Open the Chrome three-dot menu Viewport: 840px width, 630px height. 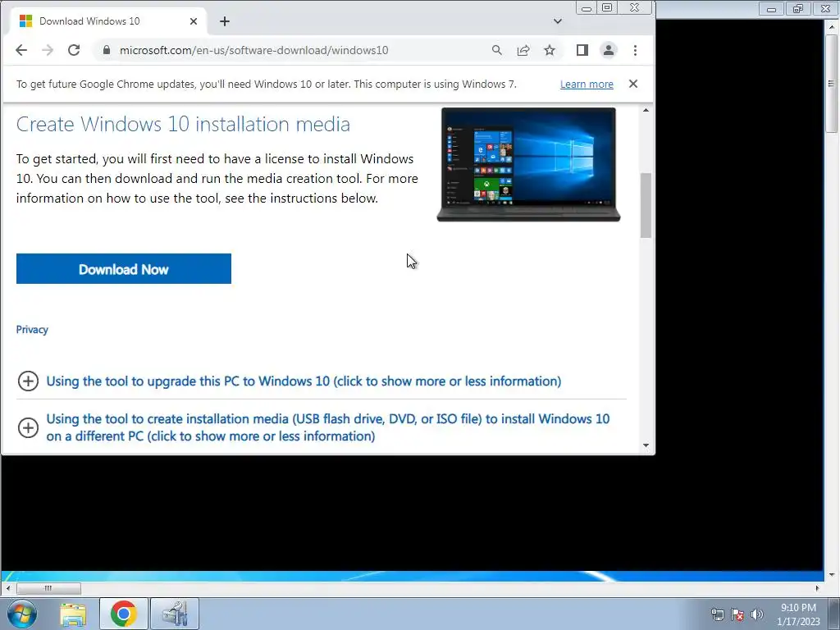pos(636,50)
